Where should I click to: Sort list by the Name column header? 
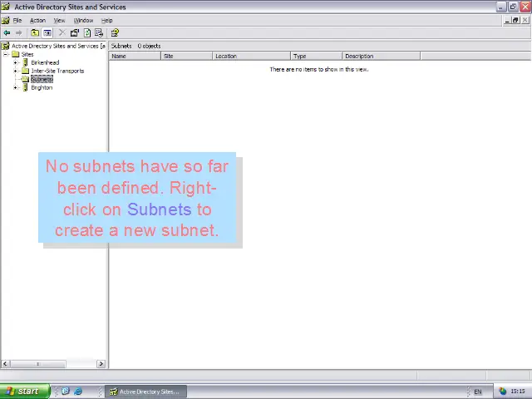pyautogui.click(x=135, y=57)
